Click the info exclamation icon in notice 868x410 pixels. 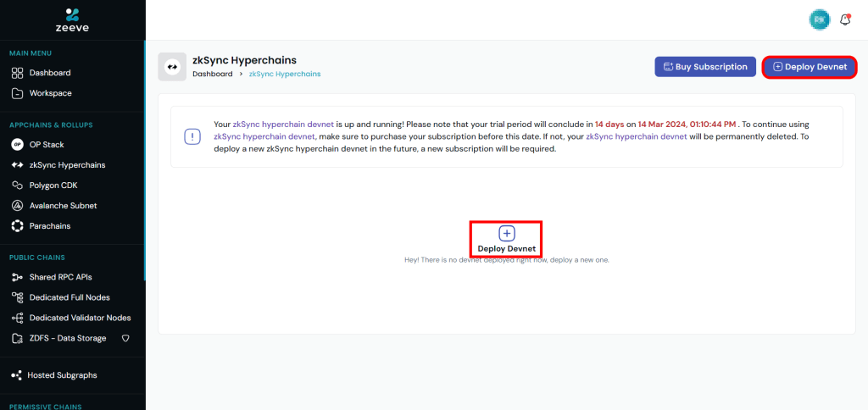[192, 136]
